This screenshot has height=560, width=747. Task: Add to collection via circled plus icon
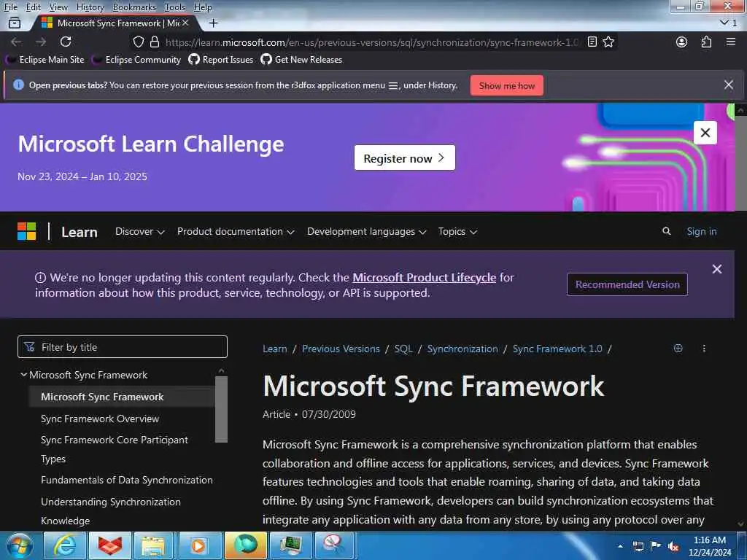click(678, 348)
